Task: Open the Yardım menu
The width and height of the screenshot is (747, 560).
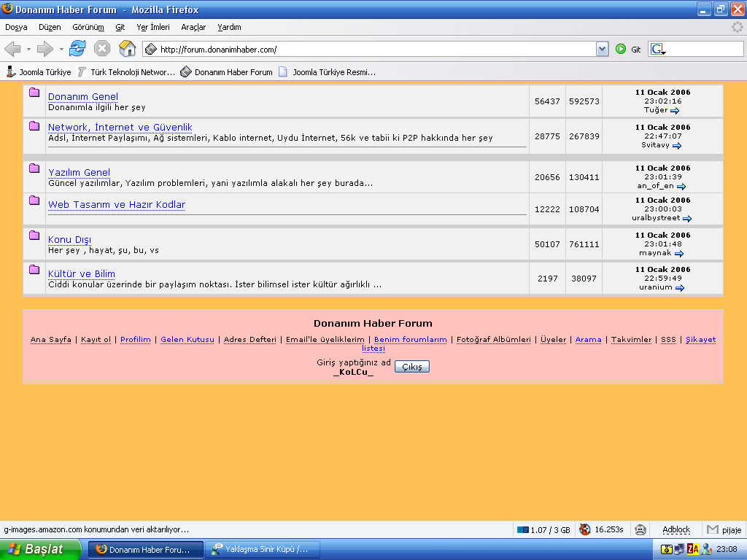Action: (229, 27)
